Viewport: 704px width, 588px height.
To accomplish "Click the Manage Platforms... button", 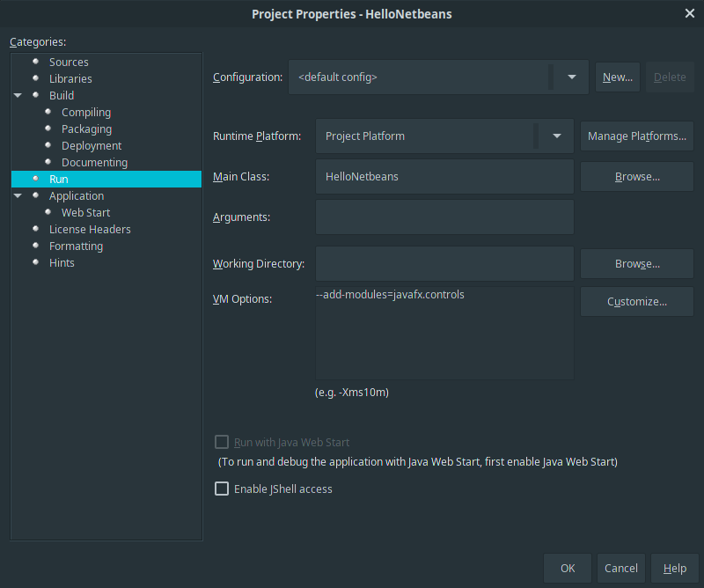I will point(636,136).
